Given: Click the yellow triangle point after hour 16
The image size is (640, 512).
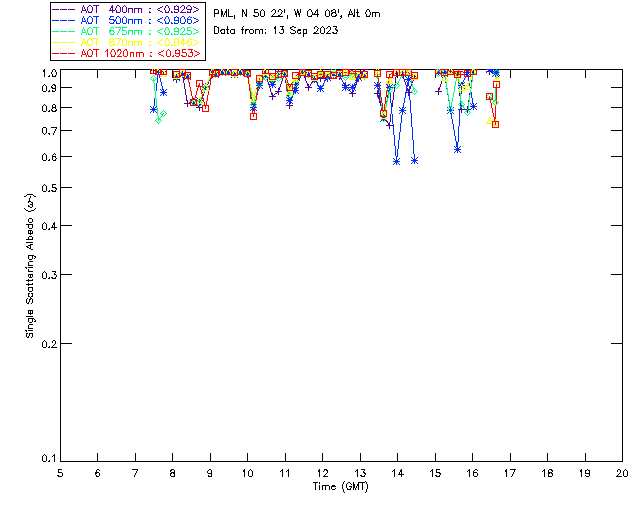Looking at the screenshot, I should 490,121.
